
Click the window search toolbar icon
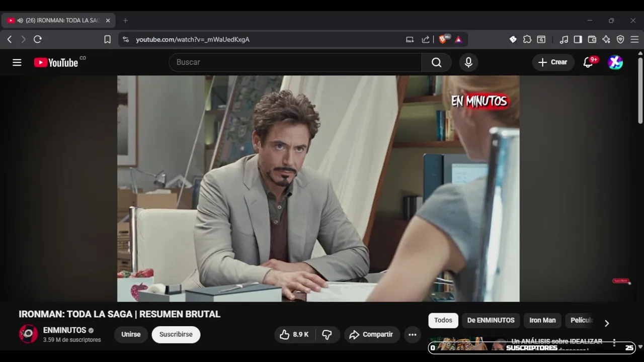coord(541,39)
